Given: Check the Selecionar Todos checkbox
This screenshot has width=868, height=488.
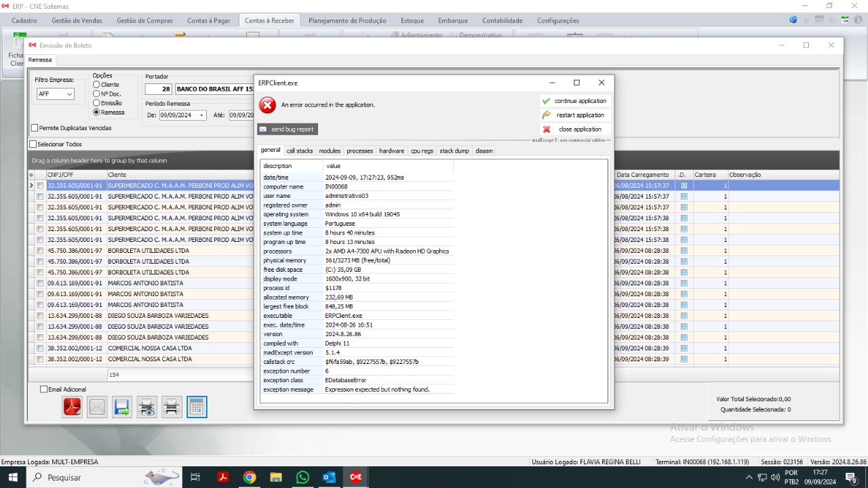Looking at the screenshot, I should click(x=33, y=144).
